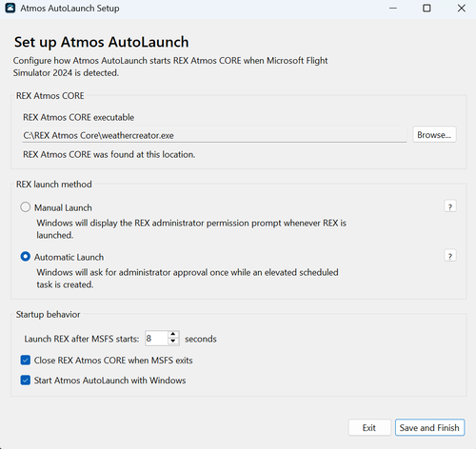Increase launch delay seconds with up arrow

(173, 334)
